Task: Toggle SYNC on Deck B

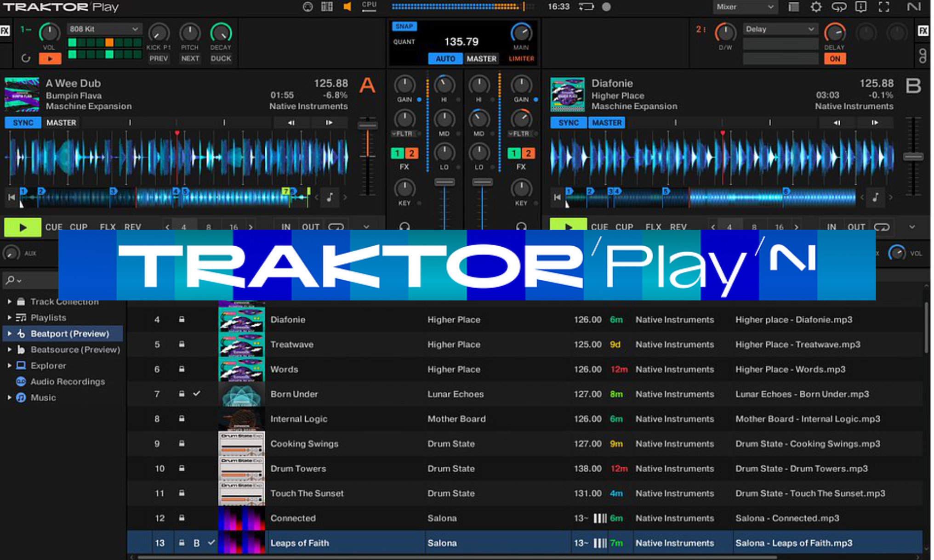Action: tap(568, 123)
